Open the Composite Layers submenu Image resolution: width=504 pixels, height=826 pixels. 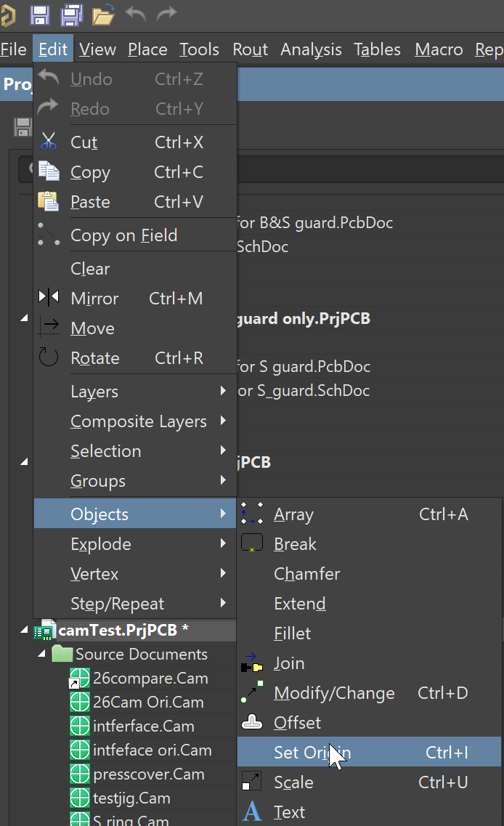click(x=138, y=421)
